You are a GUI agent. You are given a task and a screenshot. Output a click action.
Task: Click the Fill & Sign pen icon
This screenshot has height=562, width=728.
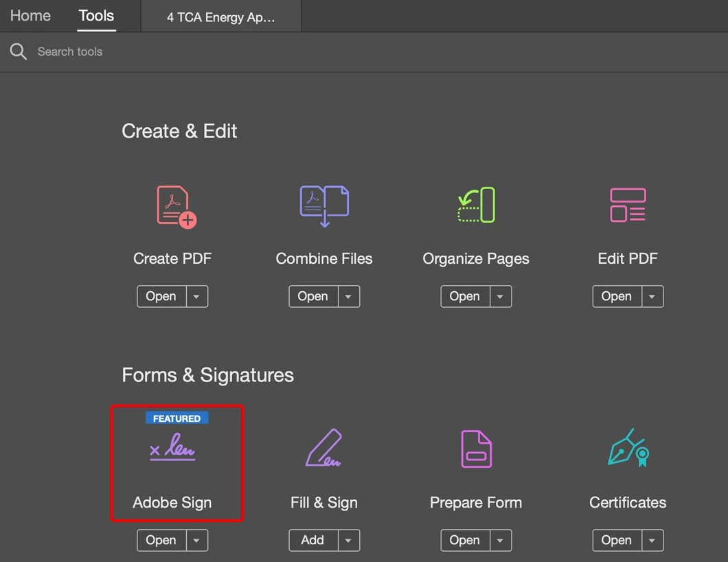[x=323, y=447]
